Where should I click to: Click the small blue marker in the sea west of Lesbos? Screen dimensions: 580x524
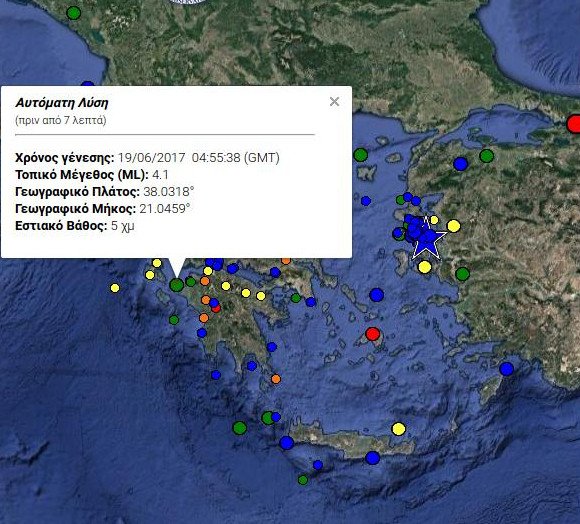tap(366, 201)
